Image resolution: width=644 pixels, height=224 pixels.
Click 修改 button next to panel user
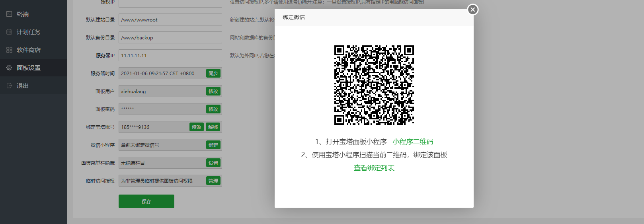(x=213, y=91)
